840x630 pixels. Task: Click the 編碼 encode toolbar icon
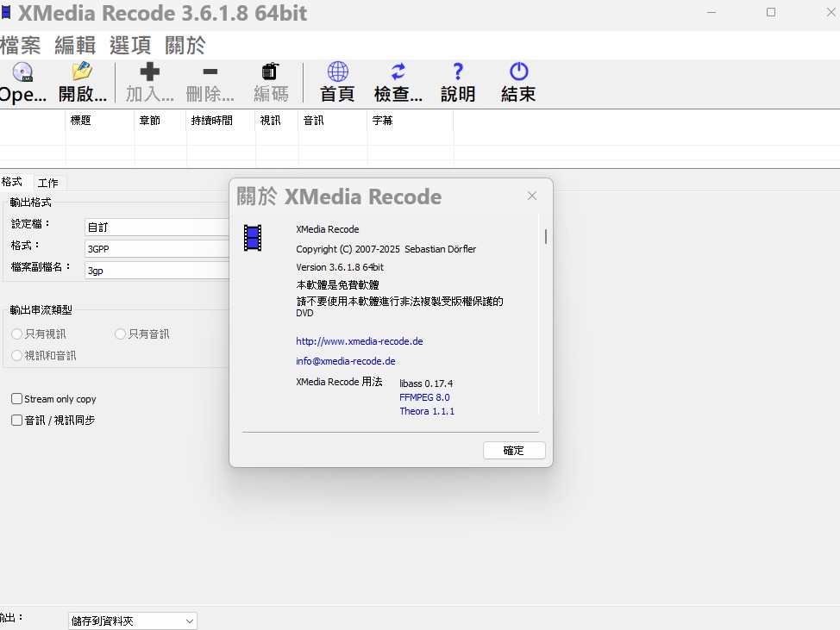click(x=271, y=72)
